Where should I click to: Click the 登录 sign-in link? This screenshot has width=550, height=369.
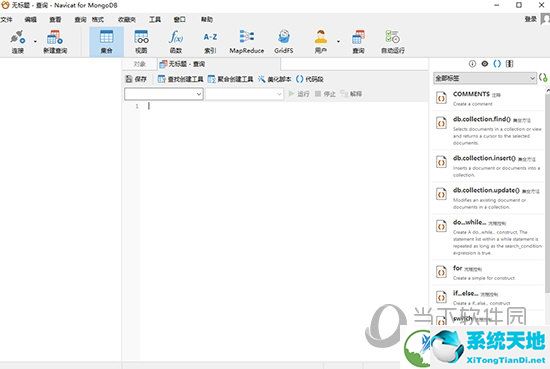[x=531, y=19]
